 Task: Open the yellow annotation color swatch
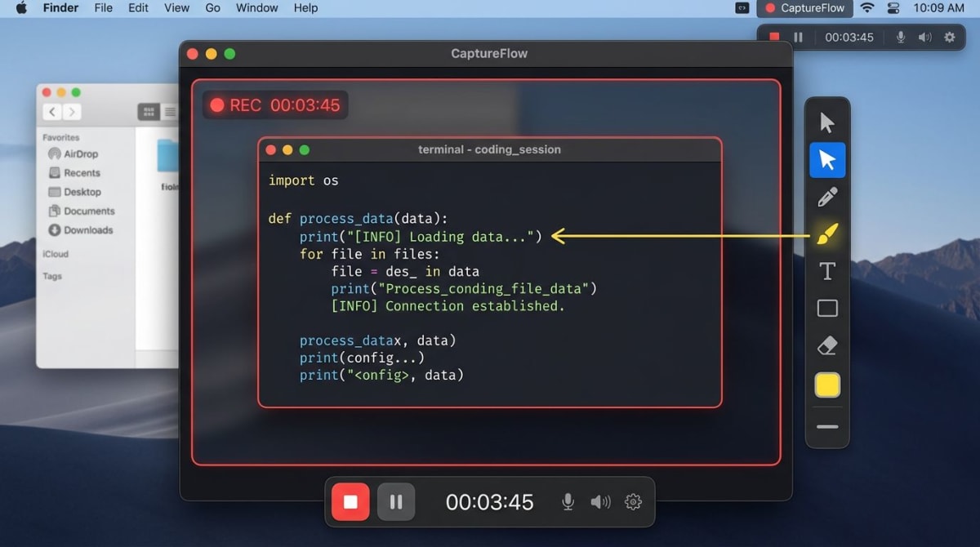[827, 385]
